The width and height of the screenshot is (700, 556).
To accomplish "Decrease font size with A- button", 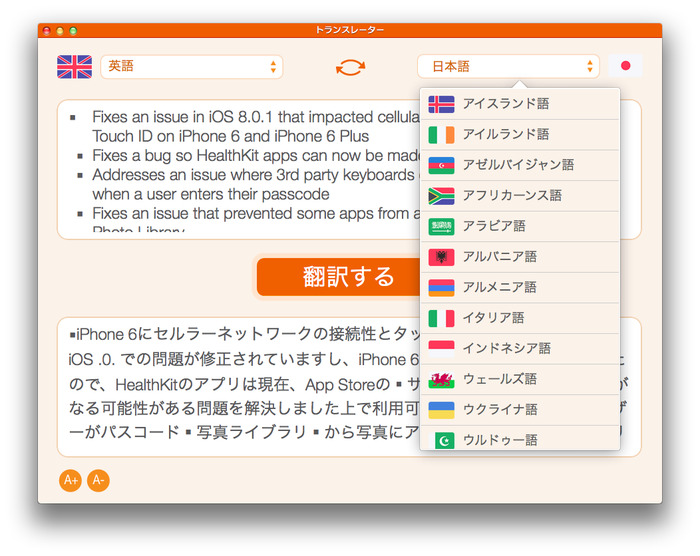I will (98, 481).
